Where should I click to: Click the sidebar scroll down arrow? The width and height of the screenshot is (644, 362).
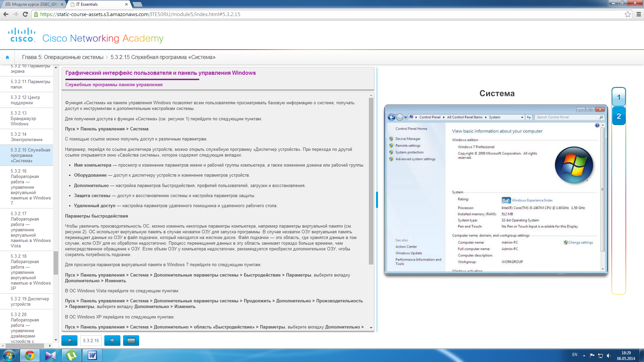tap(56, 340)
